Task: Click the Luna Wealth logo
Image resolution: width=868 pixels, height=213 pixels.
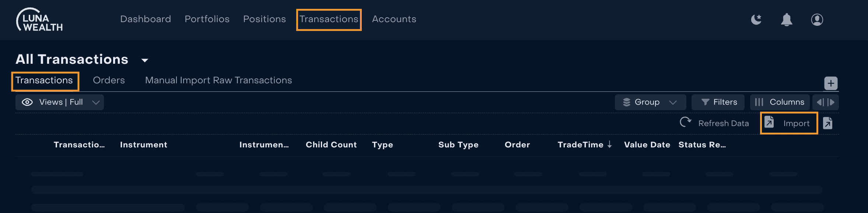Action: click(x=39, y=20)
